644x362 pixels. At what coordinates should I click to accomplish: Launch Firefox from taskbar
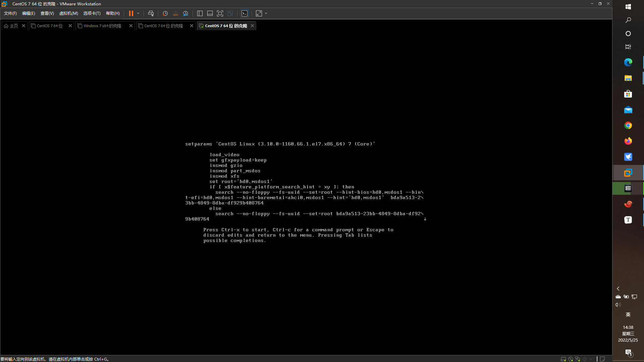tap(628, 141)
